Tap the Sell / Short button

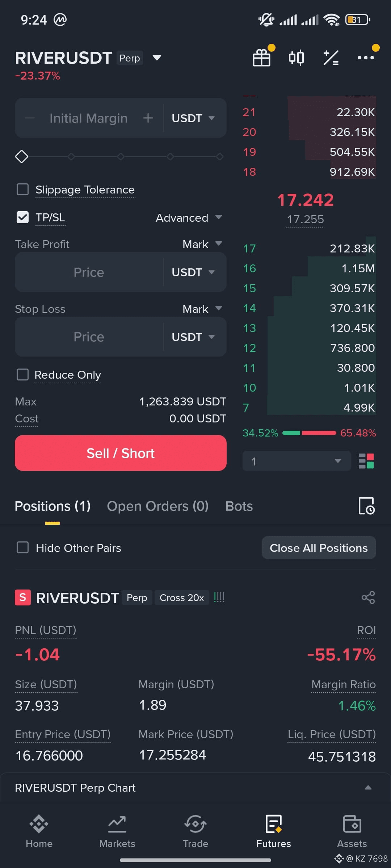click(121, 453)
